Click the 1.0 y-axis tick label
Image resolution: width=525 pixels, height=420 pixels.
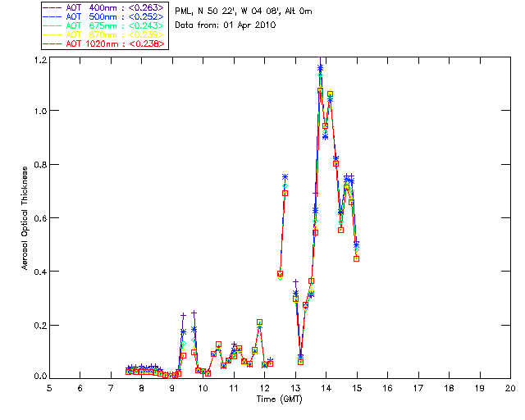point(40,111)
